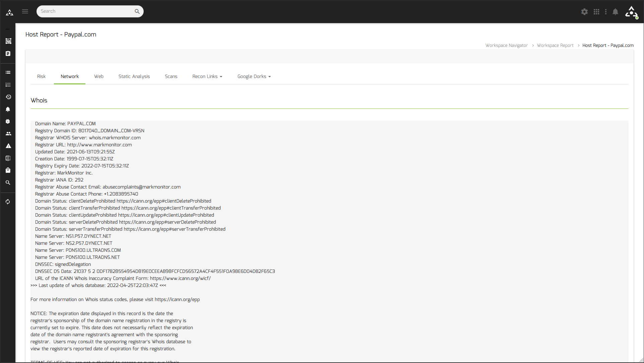Click the Last update of whois database line

[98, 285]
